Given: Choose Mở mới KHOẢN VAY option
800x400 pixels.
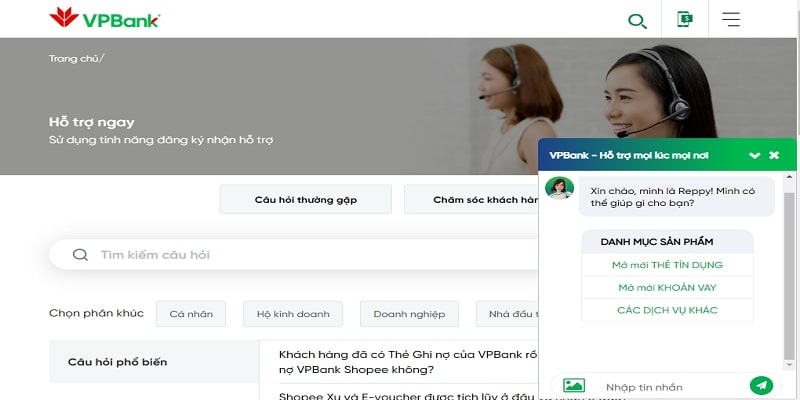Looking at the screenshot, I should (667, 288).
